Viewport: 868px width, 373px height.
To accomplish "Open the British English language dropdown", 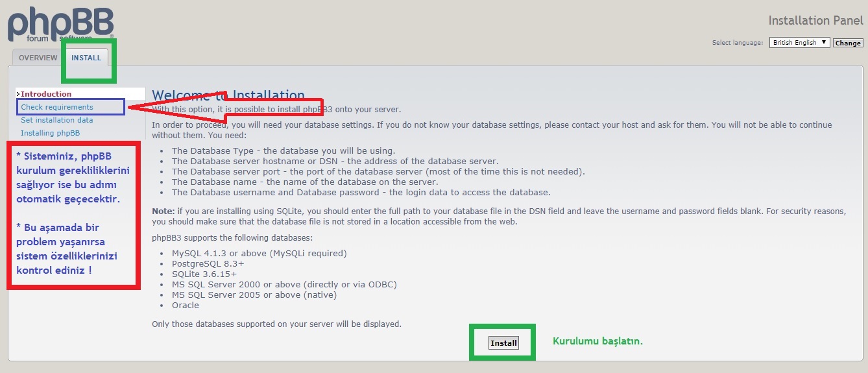I will click(800, 43).
